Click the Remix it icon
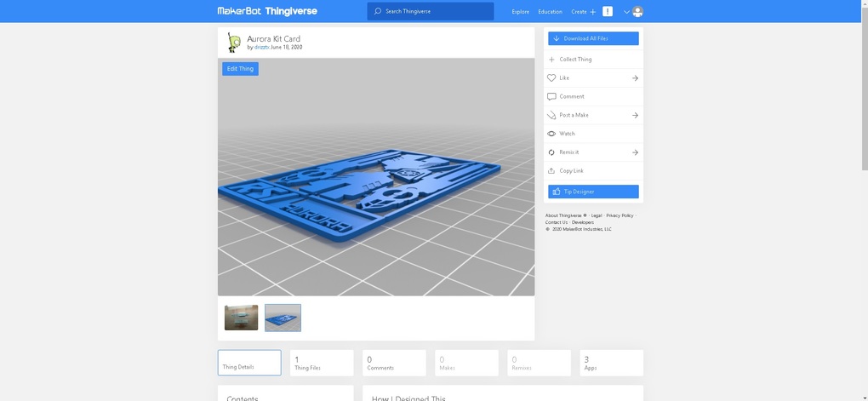This screenshot has height=401, width=868. tap(551, 152)
